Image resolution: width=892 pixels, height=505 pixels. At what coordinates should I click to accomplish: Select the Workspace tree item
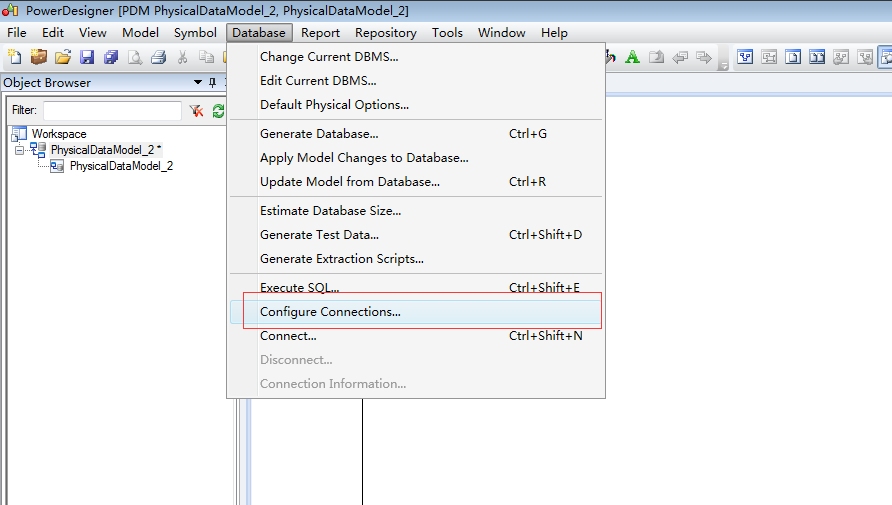pos(59,134)
